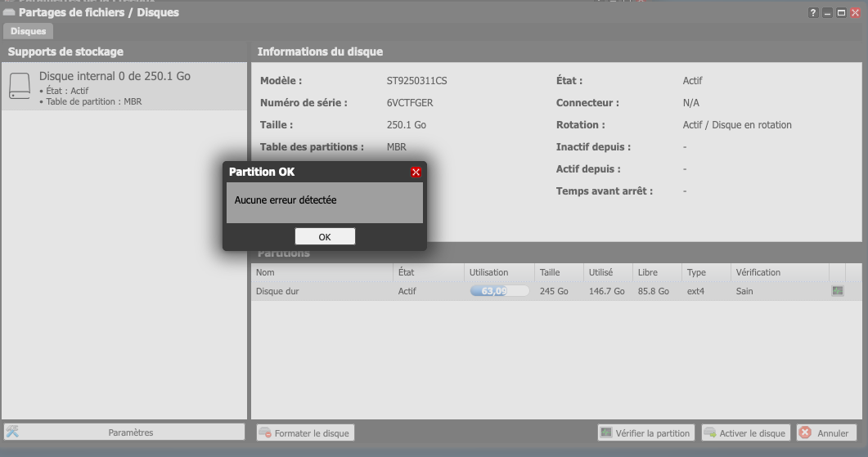The image size is (868, 457).
Task: Open Paramètres button
Action: click(x=124, y=432)
